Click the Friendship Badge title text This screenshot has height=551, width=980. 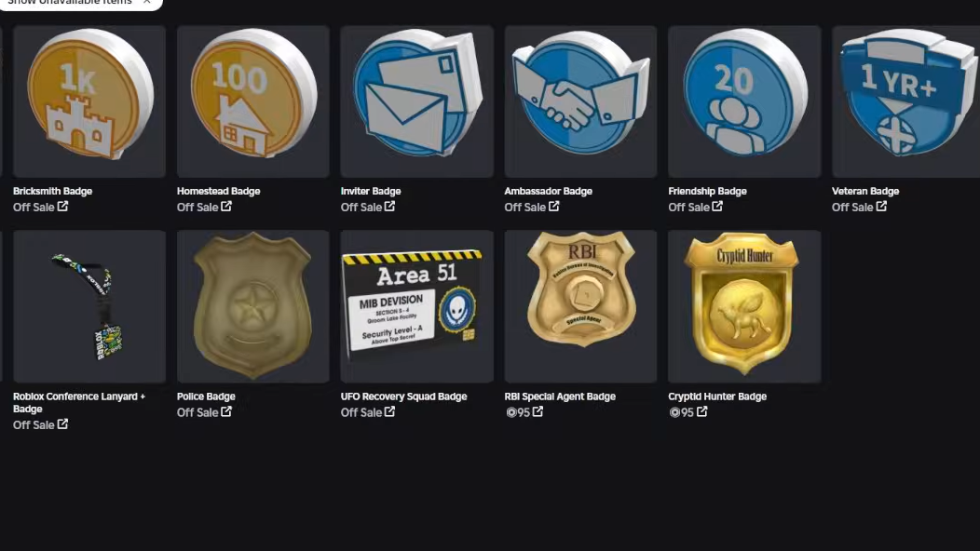pos(707,191)
